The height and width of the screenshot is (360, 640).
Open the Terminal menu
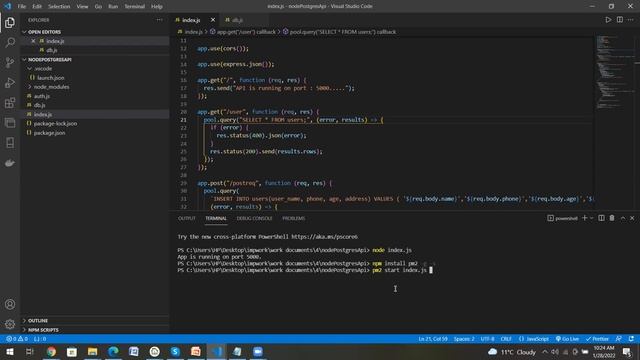point(135,7)
